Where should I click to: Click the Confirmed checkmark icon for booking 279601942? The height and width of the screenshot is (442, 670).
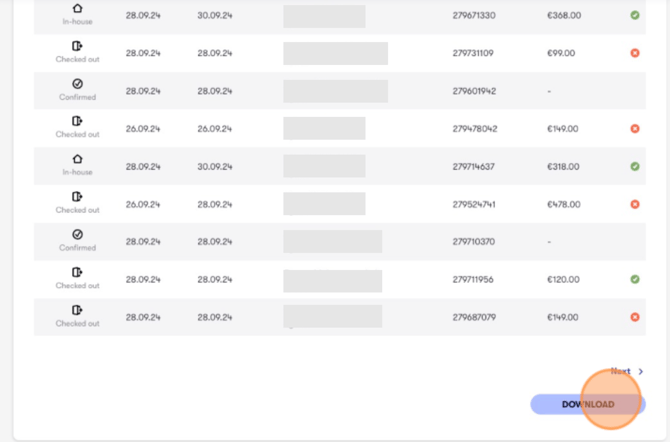point(77,84)
